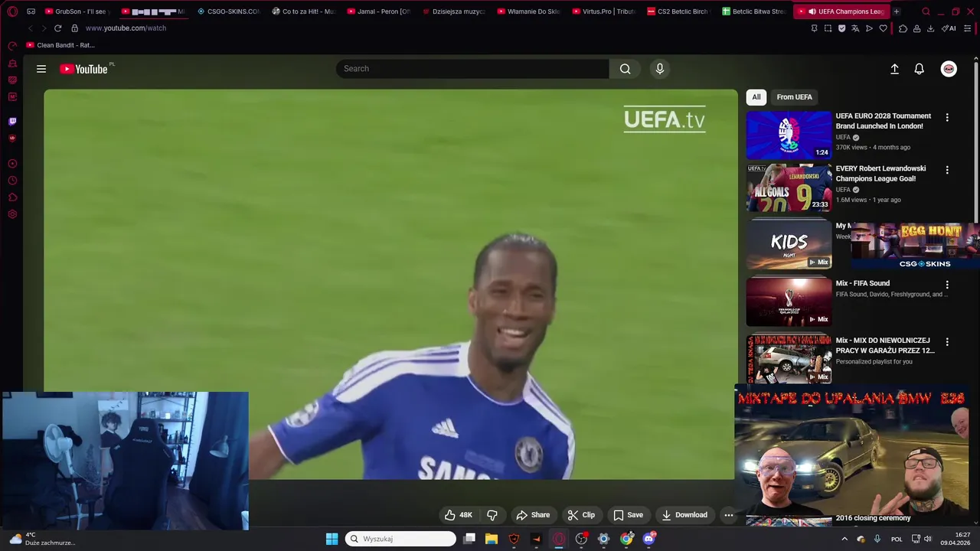Reload the page with the refresh icon
The image size is (980, 551).
[57, 28]
